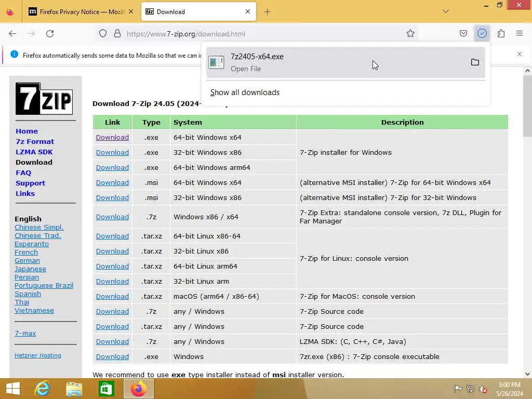This screenshot has height=399, width=532.
Task: Launch Internet Explorer from the taskbar
Action: 43,389
